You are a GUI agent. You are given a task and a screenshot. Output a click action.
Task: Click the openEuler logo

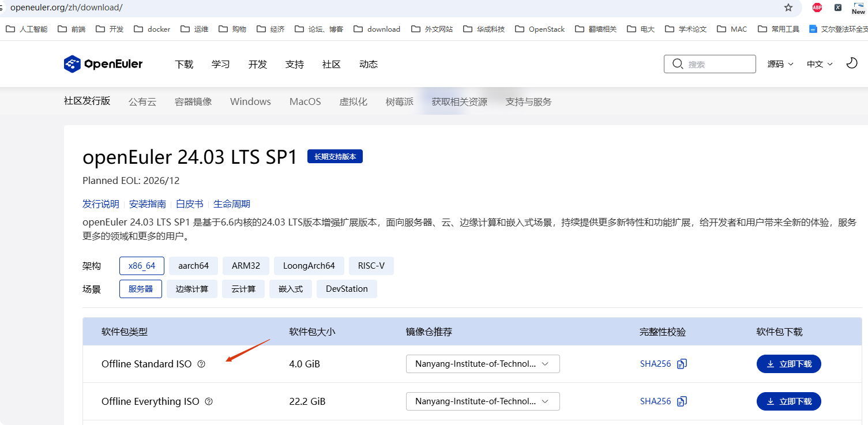103,64
